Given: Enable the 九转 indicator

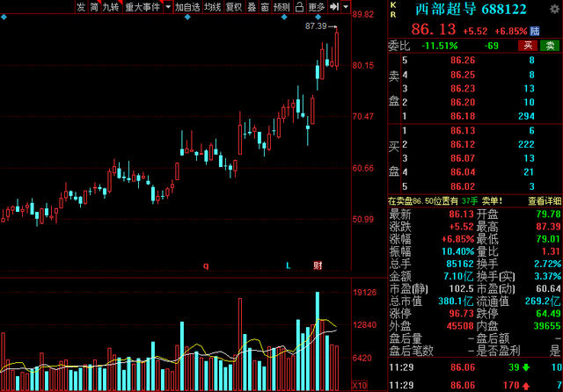Looking at the screenshot, I should pos(111,7).
